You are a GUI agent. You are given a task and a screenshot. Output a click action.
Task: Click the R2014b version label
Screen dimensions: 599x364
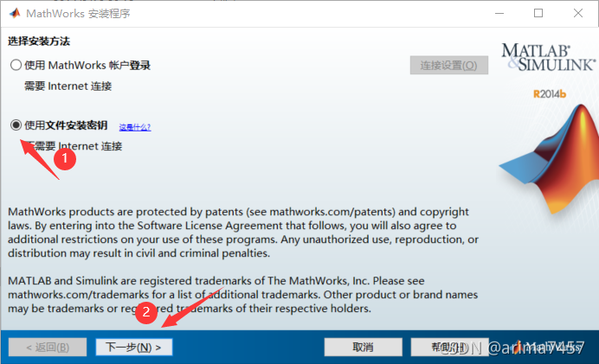click(x=550, y=93)
